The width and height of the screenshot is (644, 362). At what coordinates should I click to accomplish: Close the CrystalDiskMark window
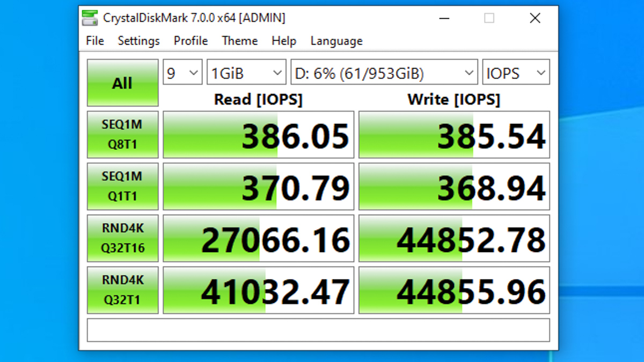pos(535,18)
